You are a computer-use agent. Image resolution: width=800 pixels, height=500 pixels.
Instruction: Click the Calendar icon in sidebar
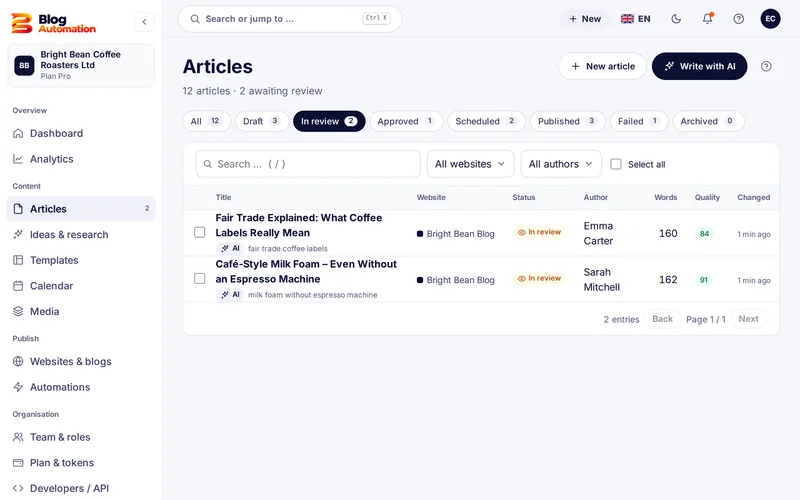pyautogui.click(x=18, y=286)
